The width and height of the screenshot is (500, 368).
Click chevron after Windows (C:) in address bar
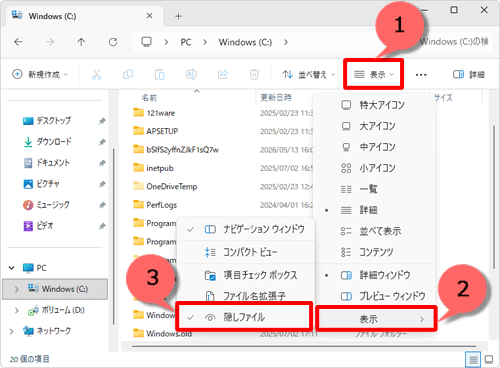click(286, 42)
